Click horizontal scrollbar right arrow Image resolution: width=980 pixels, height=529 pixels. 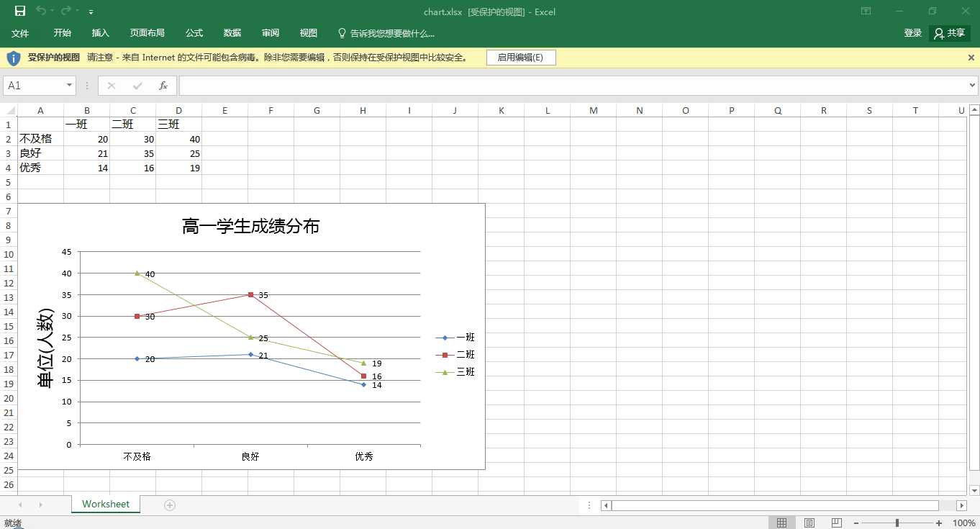point(961,505)
